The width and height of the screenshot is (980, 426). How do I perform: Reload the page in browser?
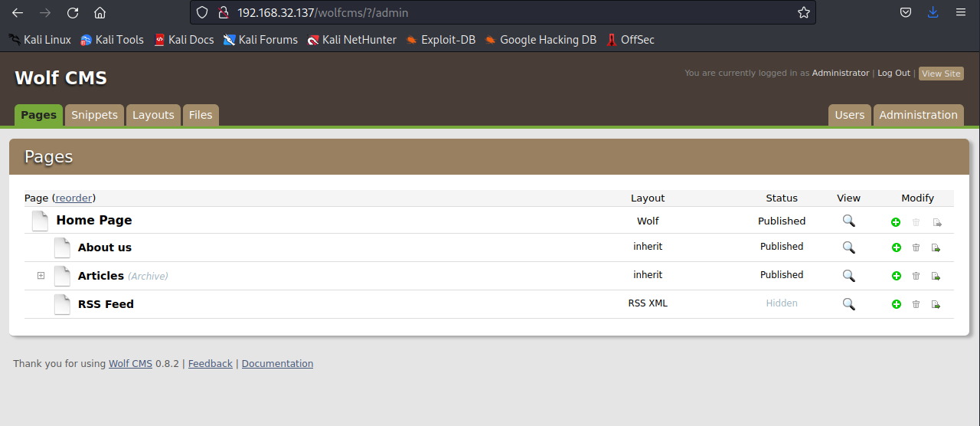coord(73,12)
